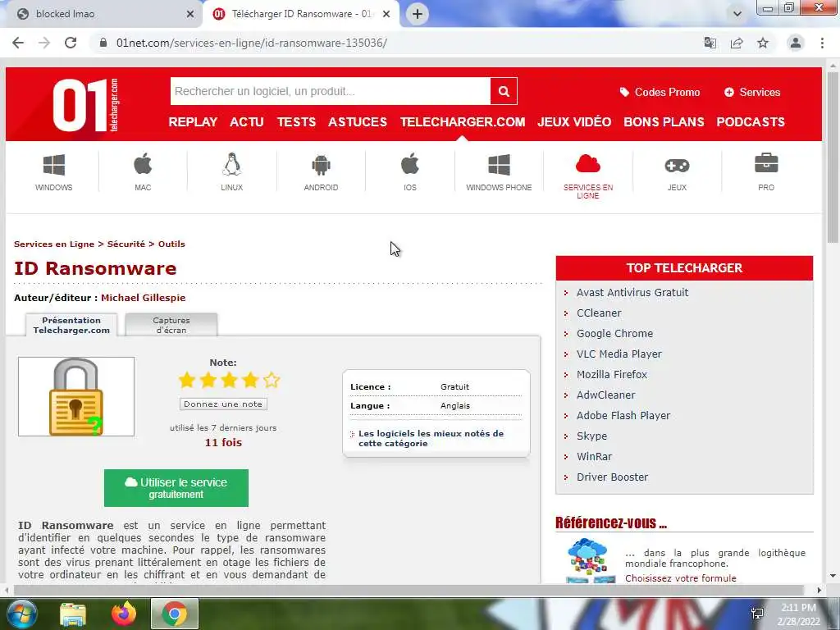Click the Codes Promo link

pyautogui.click(x=660, y=92)
